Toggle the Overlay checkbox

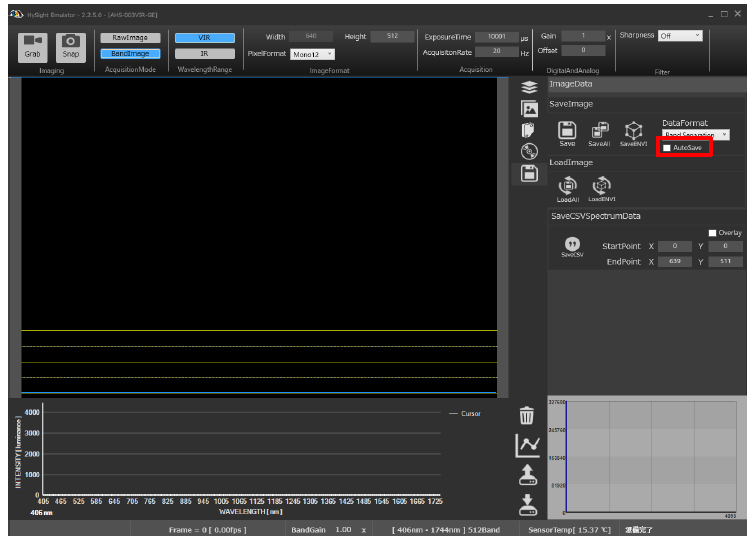tap(712, 233)
